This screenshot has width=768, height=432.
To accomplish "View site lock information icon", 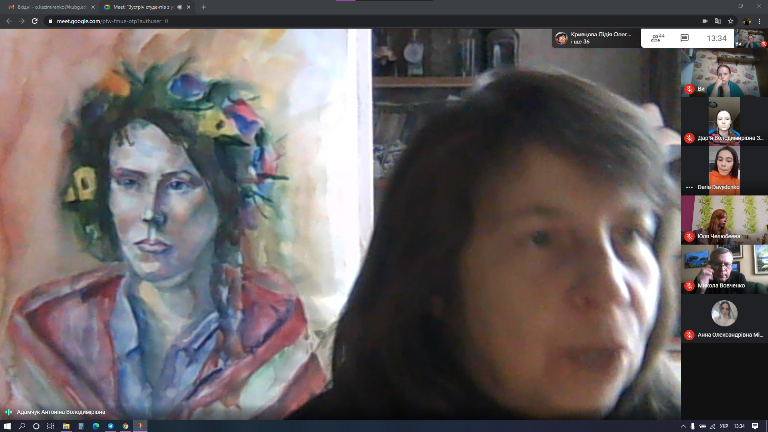I will (x=50, y=21).
